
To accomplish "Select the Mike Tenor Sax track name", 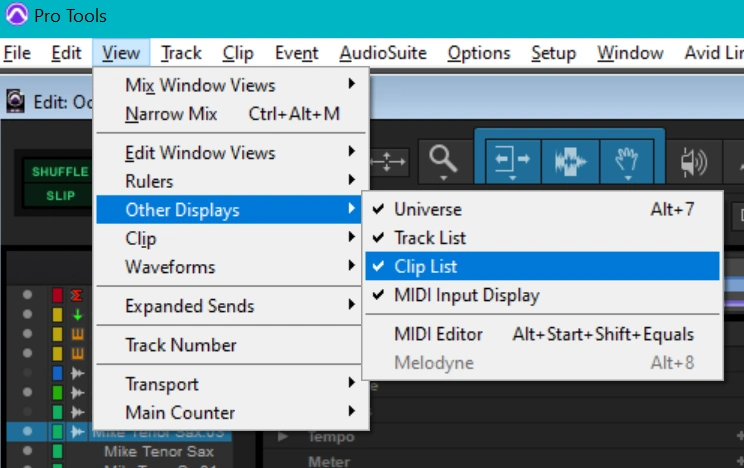I will [158, 452].
